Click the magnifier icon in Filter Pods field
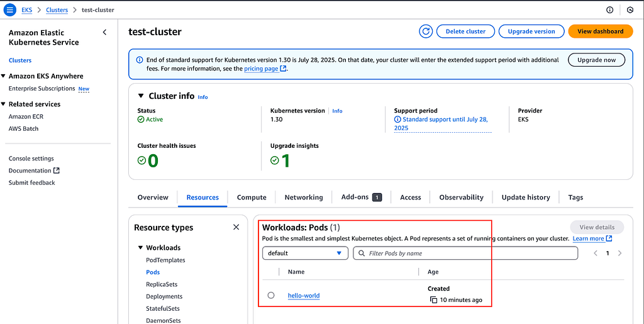Image resolution: width=644 pixels, height=324 pixels. (362, 254)
